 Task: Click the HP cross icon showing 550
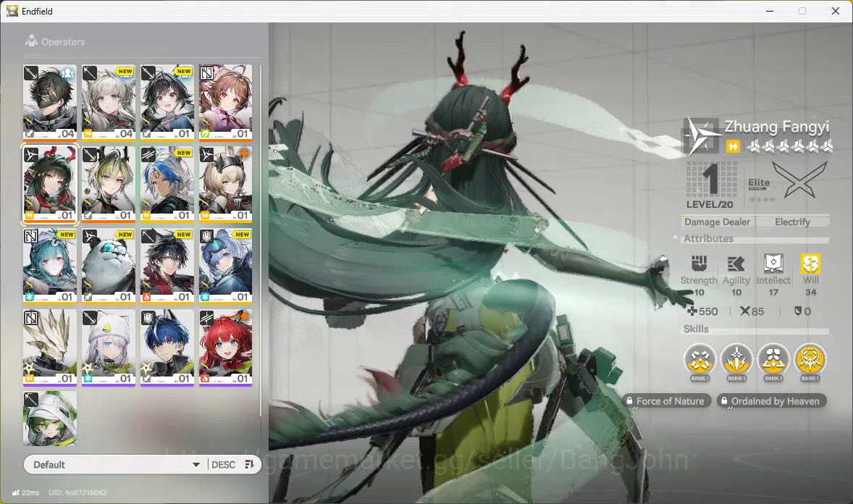692,311
